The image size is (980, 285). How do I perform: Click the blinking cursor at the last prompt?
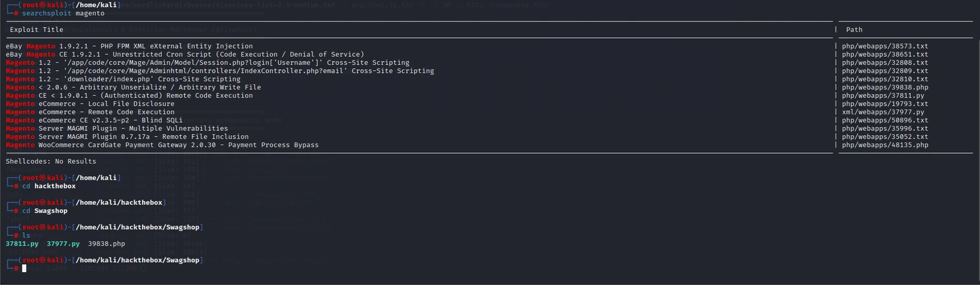tap(24, 268)
